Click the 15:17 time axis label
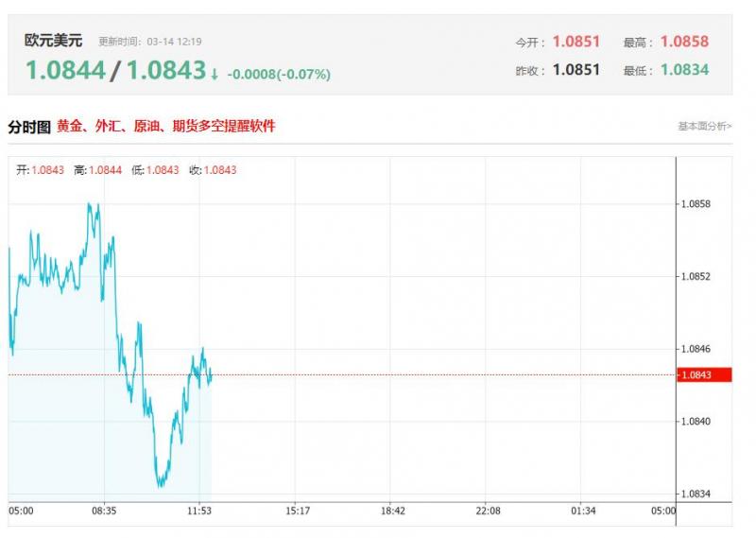Screen dimensions: 756x538 (298, 511)
